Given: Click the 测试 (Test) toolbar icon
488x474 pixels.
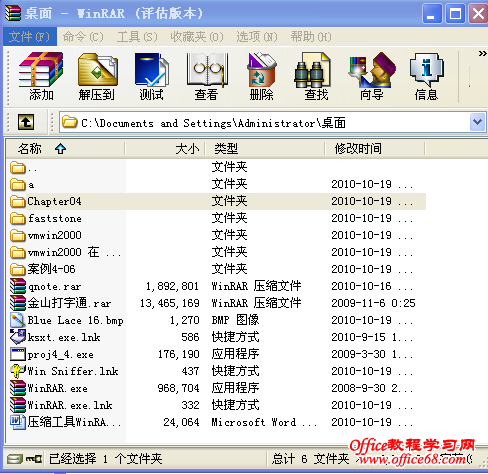Looking at the screenshot, I should coord(152,76).
